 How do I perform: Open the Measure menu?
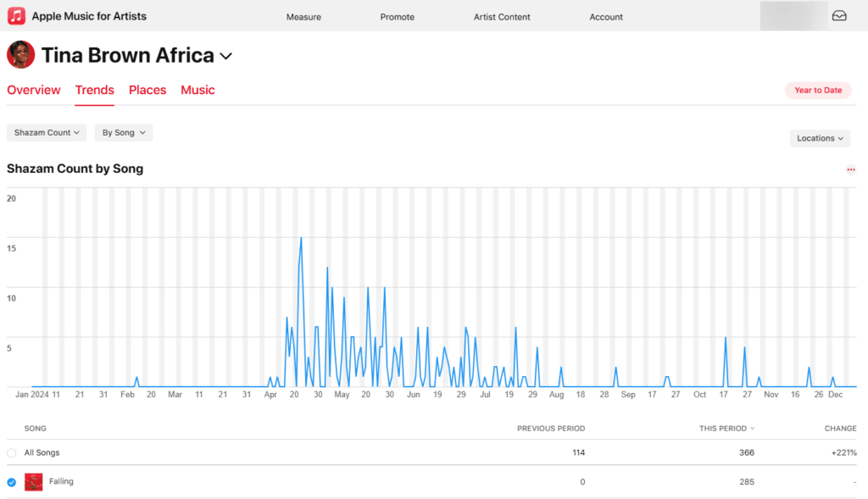(303, 17)
